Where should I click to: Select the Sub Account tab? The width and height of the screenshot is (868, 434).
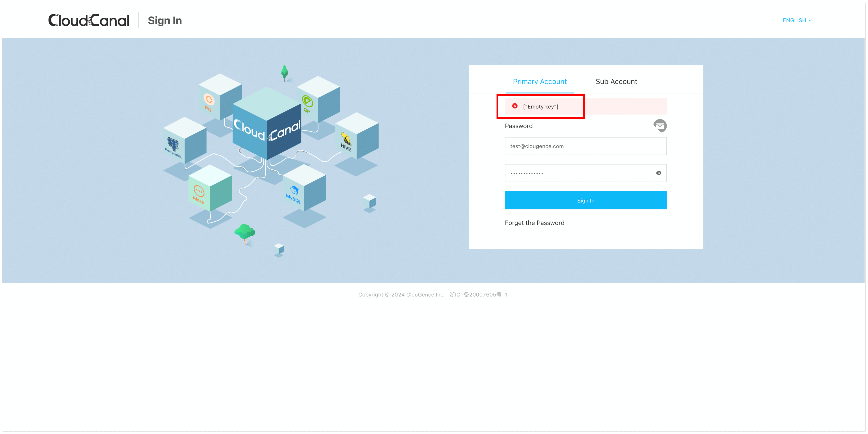pos(616,81)
